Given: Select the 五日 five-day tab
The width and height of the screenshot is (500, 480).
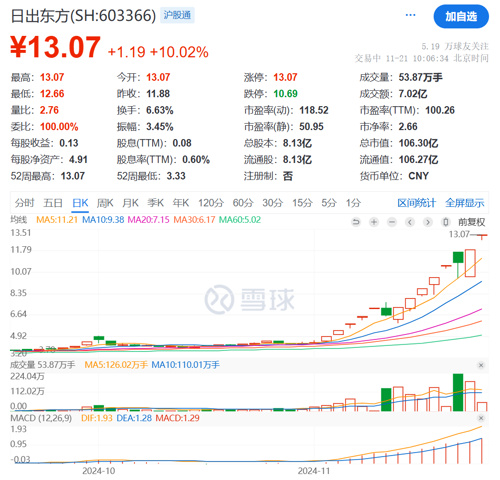Looking at the screenshot, I should tap(53, 203).
